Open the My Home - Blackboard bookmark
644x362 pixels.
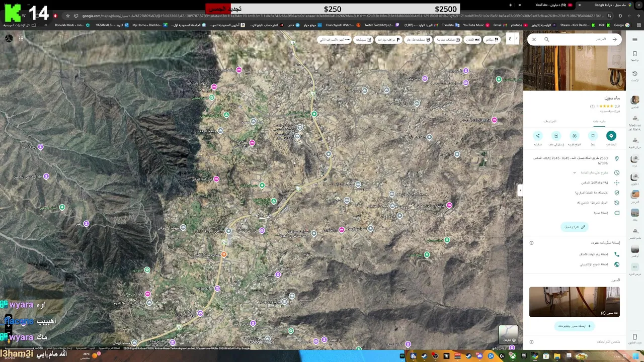tap(150, 25)
